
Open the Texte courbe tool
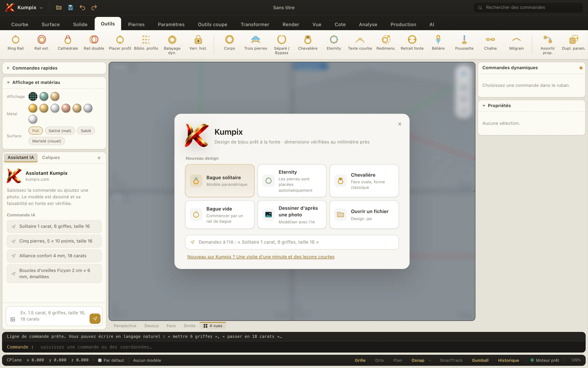[x=360, y=43]
